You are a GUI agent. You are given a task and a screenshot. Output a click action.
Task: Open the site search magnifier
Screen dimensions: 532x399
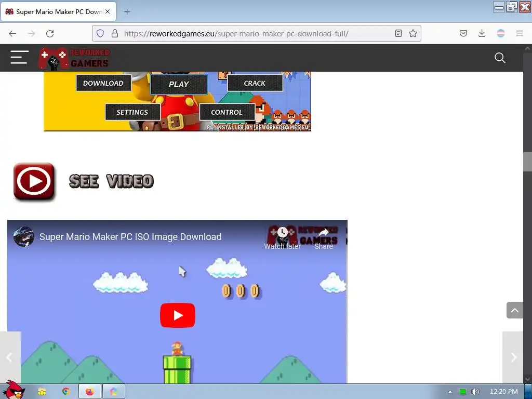500,58
